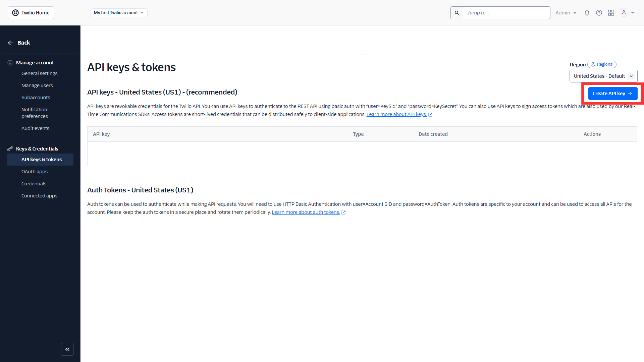Screen dimensions: 644x362
Task: Click the Twilio Home logo icon
Action: 15,12
